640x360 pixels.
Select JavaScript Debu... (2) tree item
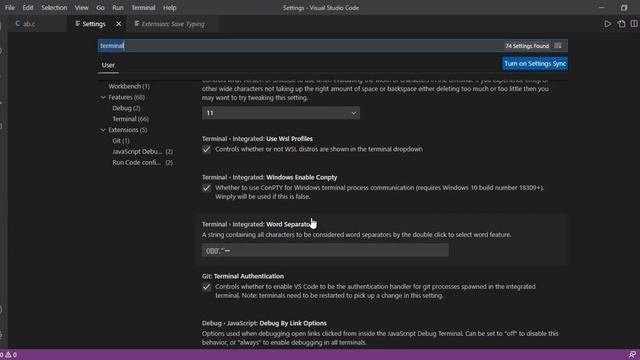point(142,152)
